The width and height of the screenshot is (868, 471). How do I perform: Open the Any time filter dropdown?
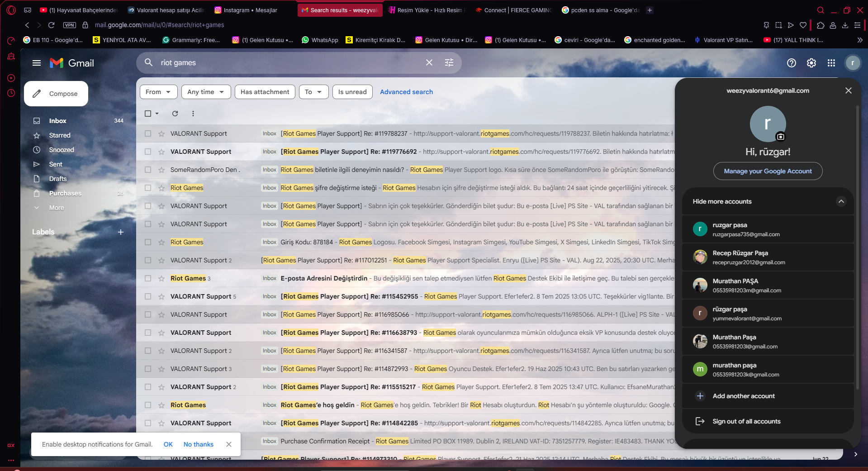point(206,92)
